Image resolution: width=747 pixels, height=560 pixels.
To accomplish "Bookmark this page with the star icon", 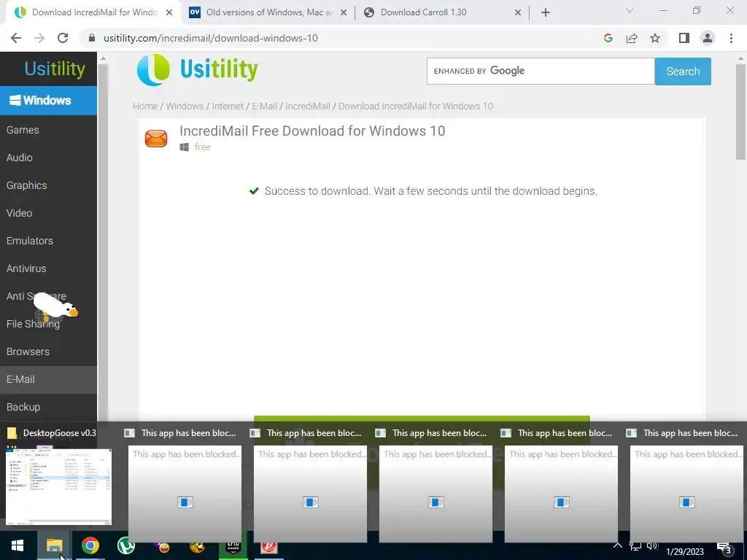I will 655,38.
